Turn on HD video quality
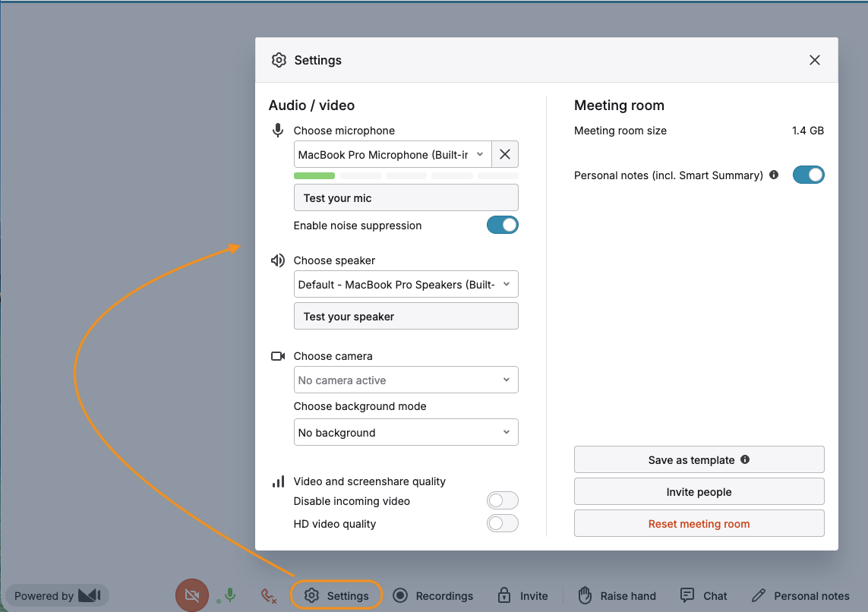 pyautogui.click(x=502, y=523)
